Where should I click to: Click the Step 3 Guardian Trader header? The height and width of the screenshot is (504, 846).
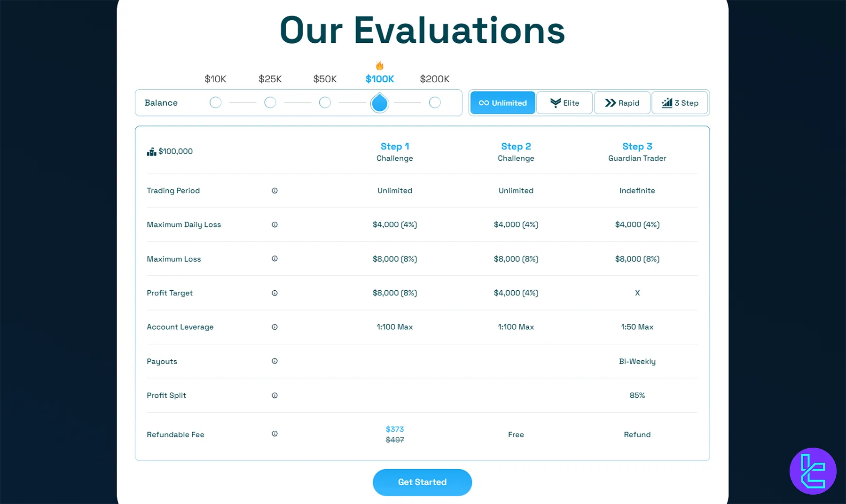(637, 152)
